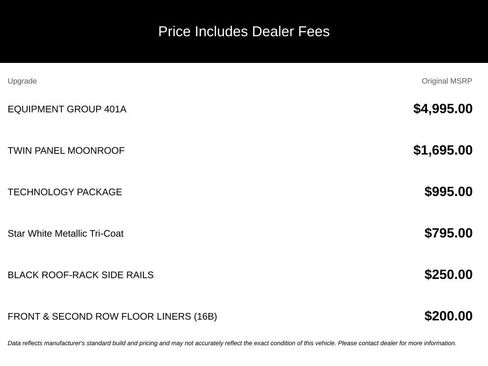488x366 pixels.
Task: Click the $4,995.00 price value
Action: point(443,109)
